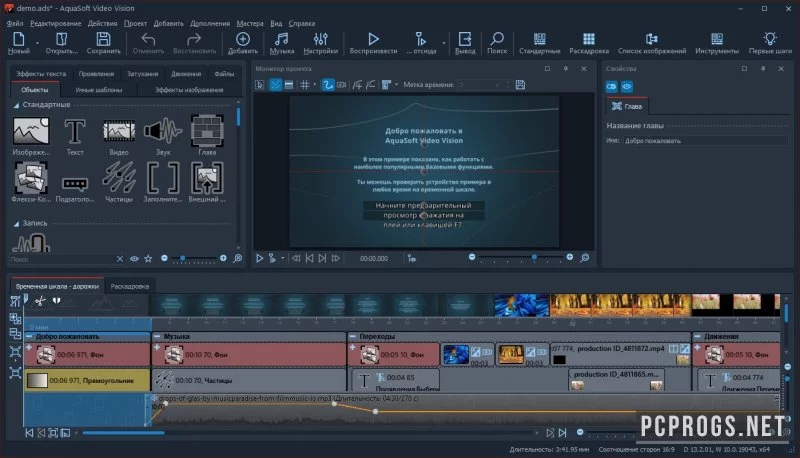Open the Файл menu
Image resolution: width=800 pixels, height=458 pixels.
[x=15, y=23]
